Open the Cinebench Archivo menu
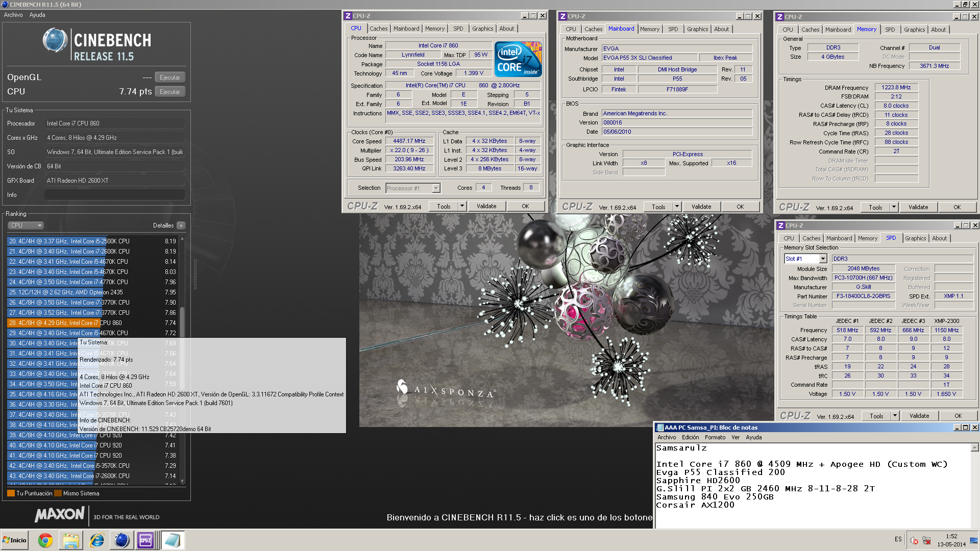980x551 pixels. (13, 15)
